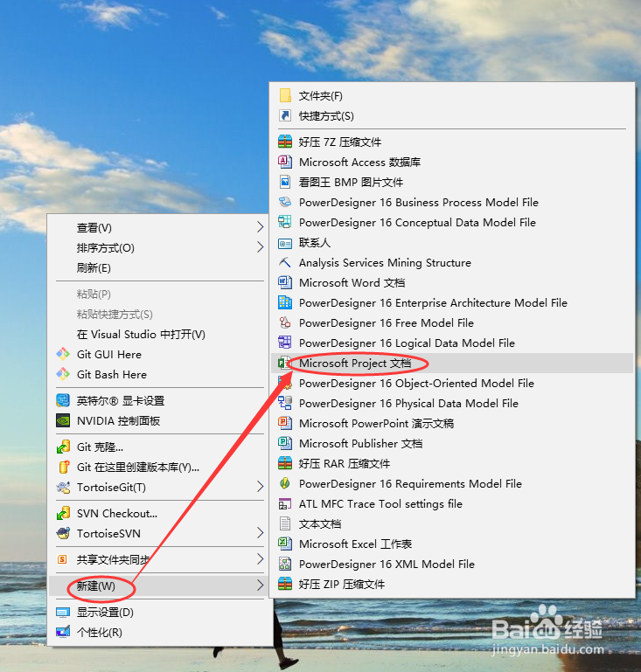Select 在 Visual Studio 中打开(V)

159,335
